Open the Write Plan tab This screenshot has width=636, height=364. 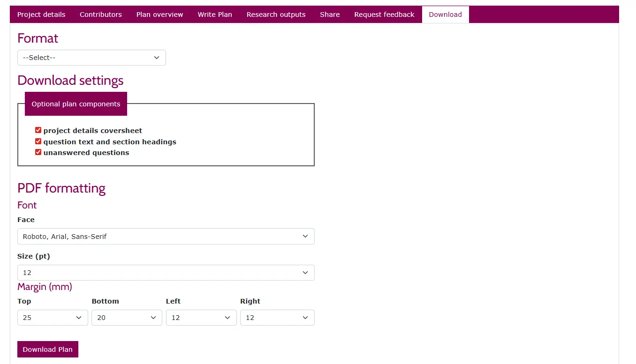(215, 15)
